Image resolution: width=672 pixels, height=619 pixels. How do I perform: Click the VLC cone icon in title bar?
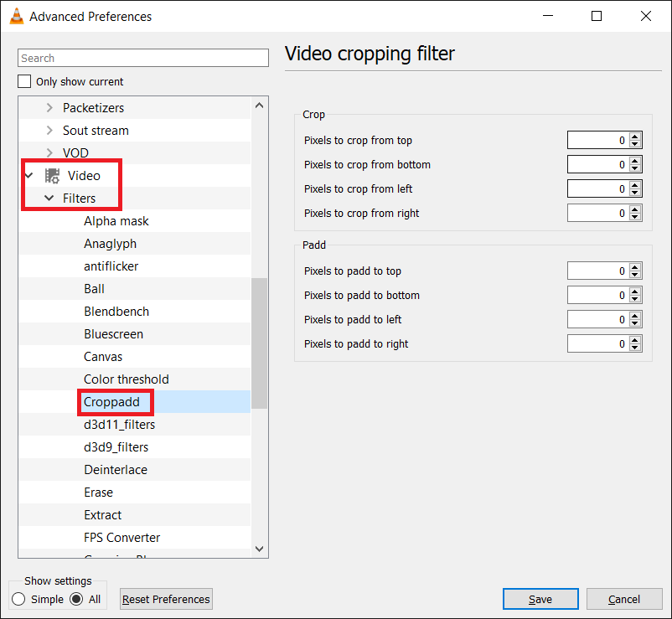pos(16,16)
